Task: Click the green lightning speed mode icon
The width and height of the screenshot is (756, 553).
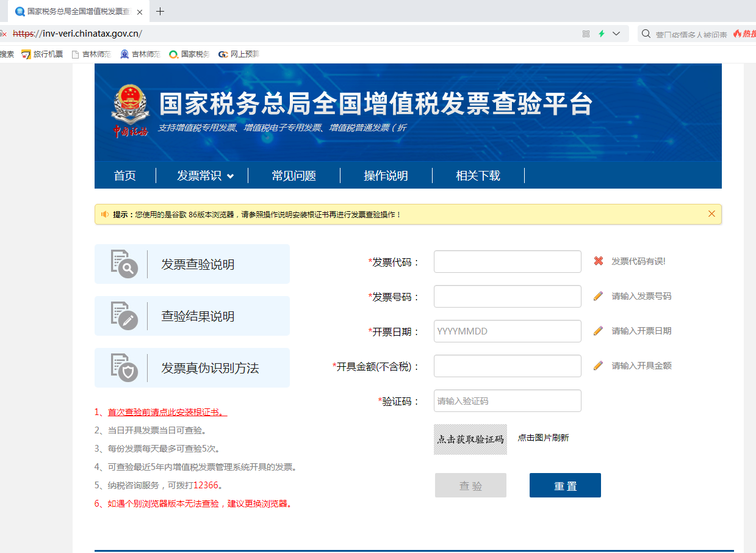Action: coord(602,34)
